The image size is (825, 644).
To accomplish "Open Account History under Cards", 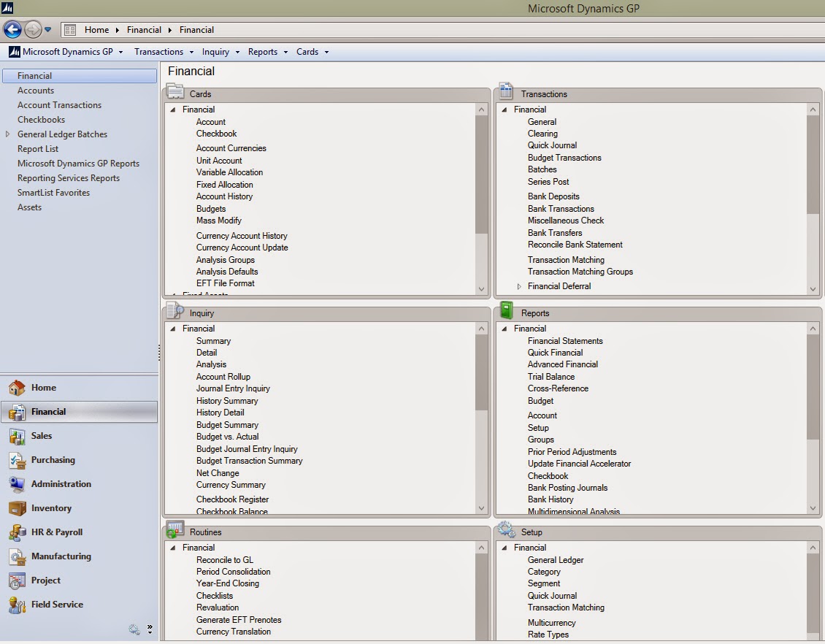I will tap(225, 196).
